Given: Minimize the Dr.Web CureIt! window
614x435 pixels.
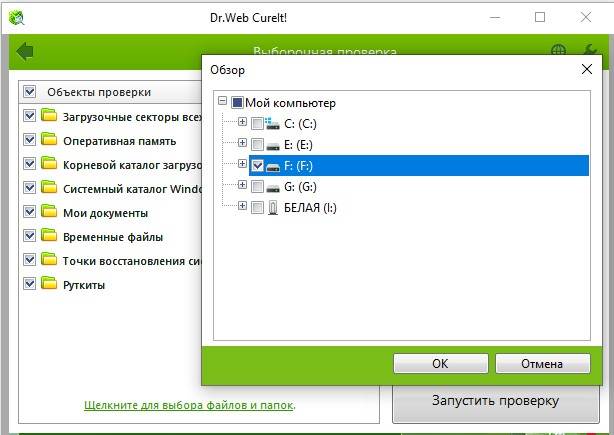Looking at the screenshot, I should (495, 17).
